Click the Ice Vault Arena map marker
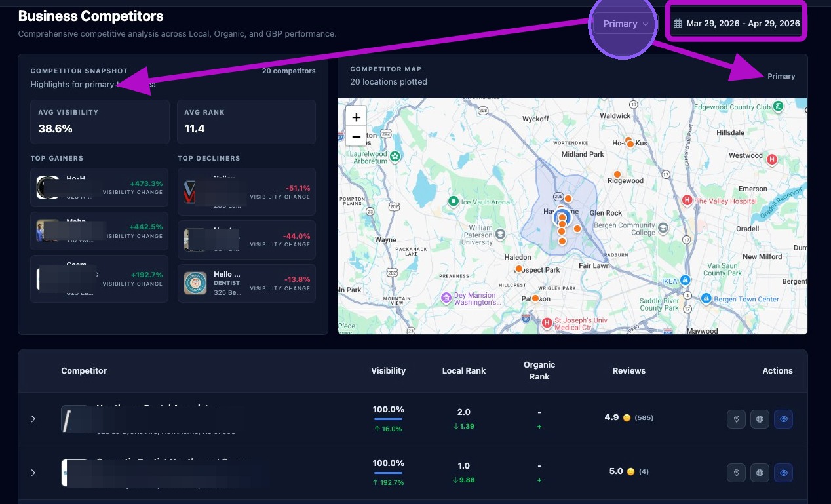This screenshot has height=504, width=831. pyautogui.click(x=452, y=201)
